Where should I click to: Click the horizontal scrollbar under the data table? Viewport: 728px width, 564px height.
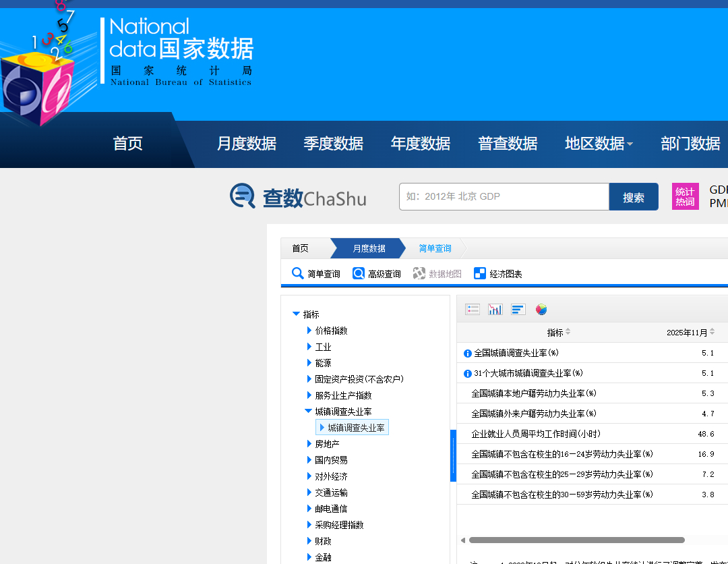(x=576, y=540)
